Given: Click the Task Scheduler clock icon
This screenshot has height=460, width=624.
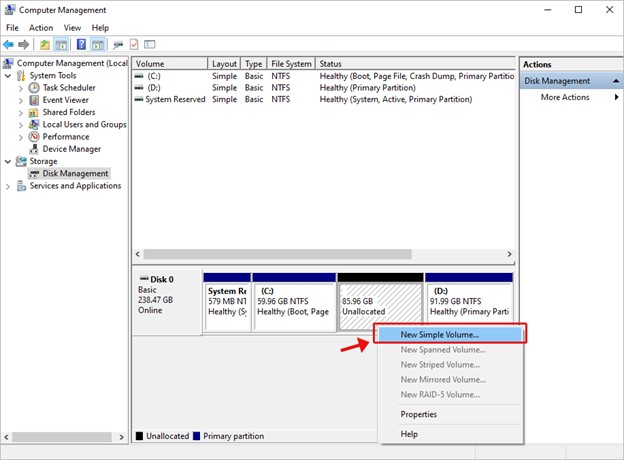Looking at the screenshot, I should [34, 88].
